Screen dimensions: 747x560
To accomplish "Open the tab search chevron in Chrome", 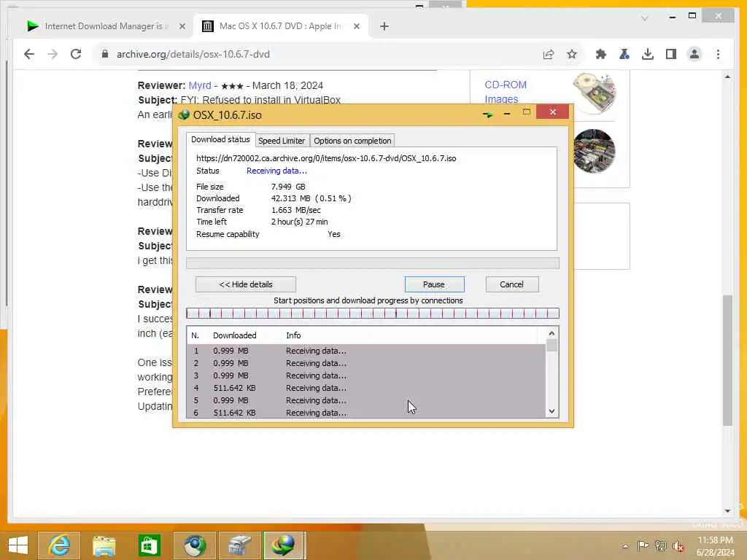I will [645, 18].
